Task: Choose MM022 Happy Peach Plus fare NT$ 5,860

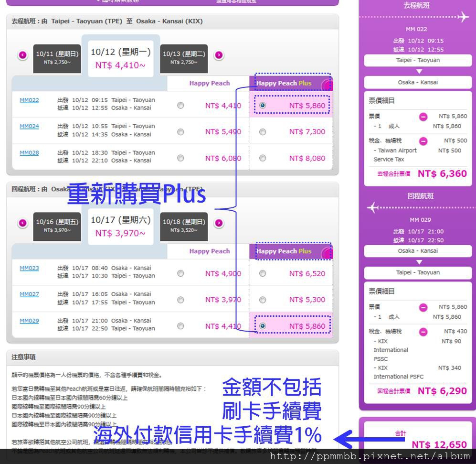Action: pyautogui.click(x=263, y=106)
